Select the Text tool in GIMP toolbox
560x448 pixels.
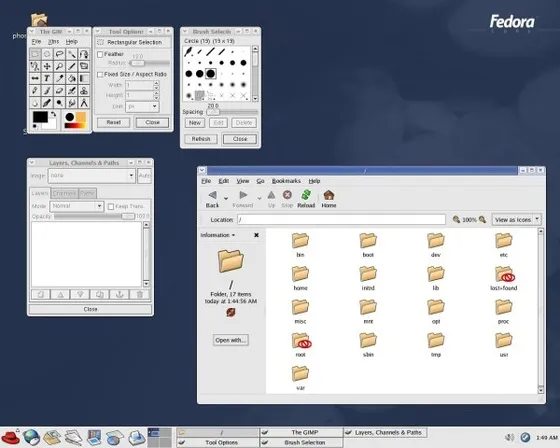pos(47,78)
